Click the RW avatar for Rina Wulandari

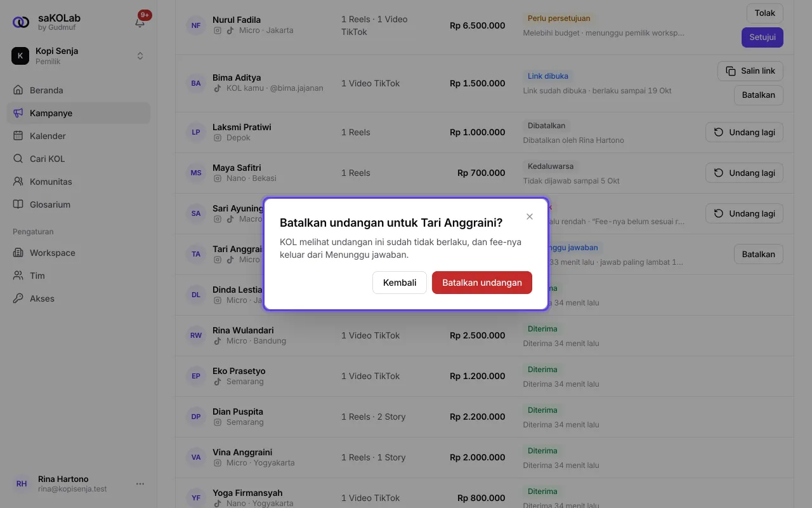(x=196, y=335)
